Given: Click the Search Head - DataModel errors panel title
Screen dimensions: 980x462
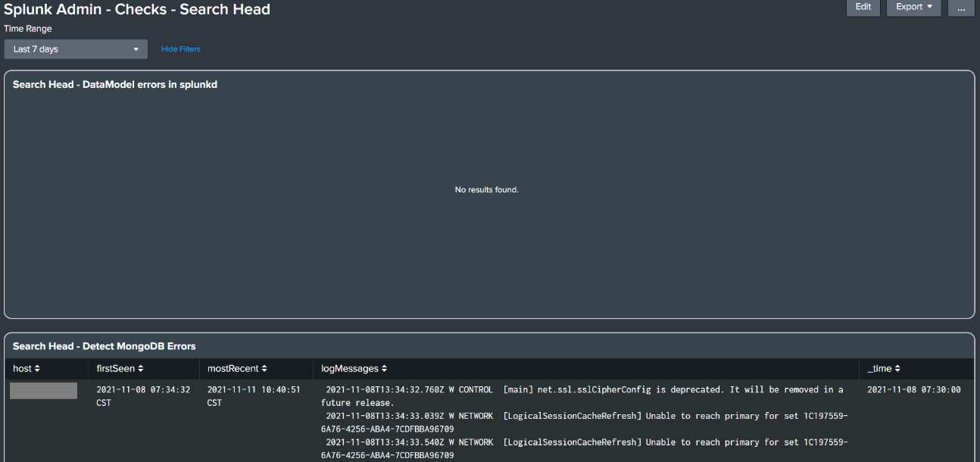Looking at the screenshot, I should point(115,85).
